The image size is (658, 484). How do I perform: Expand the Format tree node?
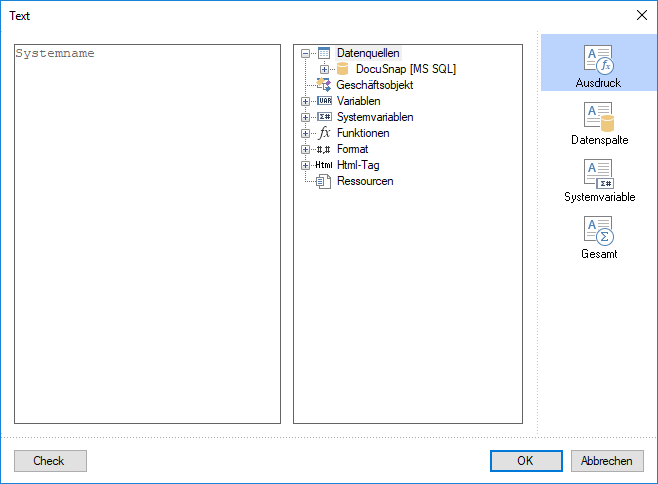306,149
